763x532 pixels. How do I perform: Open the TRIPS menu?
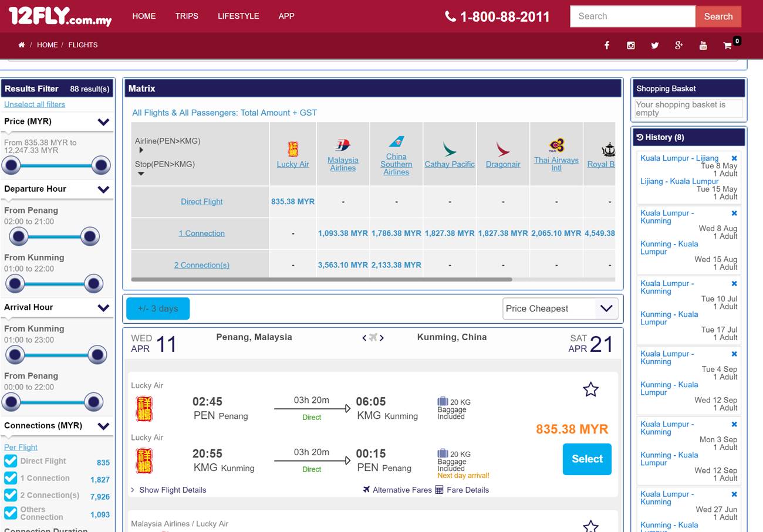[x=187, y=16]
